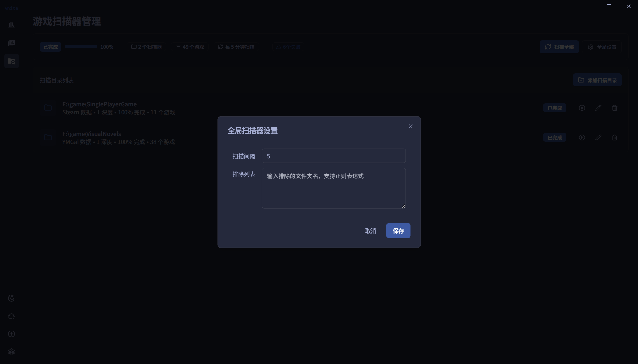Click the 每 5 分钟扫描 label
Viewport: 638px width, 364px height.
pyautogui.click(x=236, y=47)
